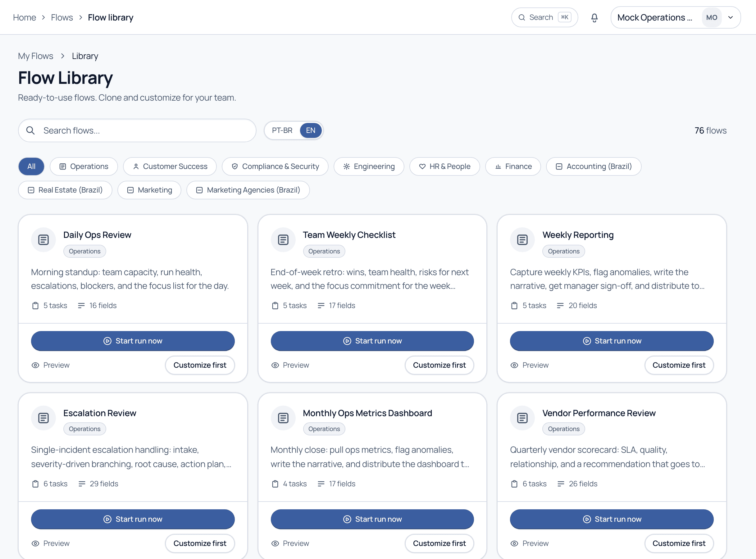This screenshot has height=559, width=756.
Task: Customize first on Escalation Review
Action: (200, 543)
